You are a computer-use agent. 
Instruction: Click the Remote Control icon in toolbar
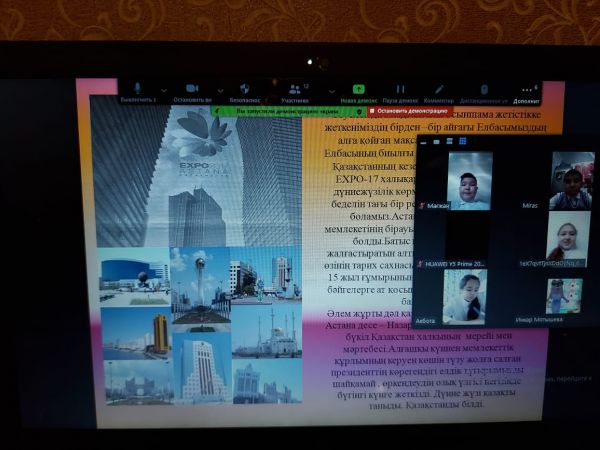coord(484,89)
